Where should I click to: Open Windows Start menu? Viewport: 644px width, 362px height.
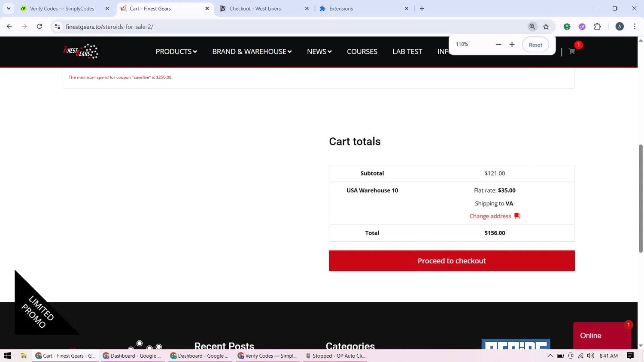coord(7,356)
